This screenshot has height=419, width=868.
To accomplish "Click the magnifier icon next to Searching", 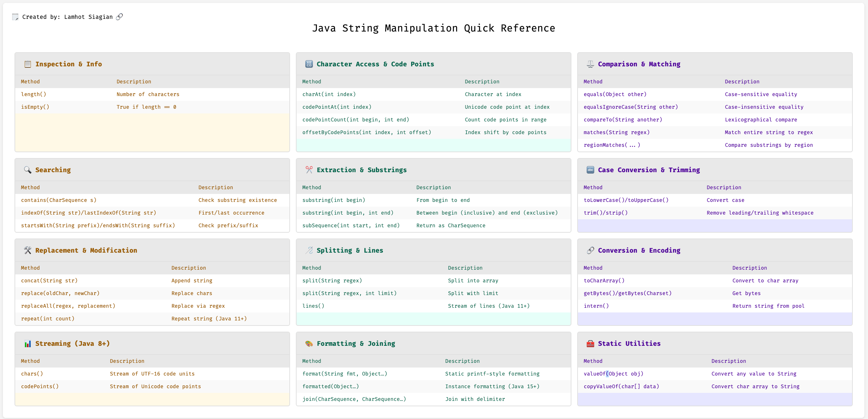I will point(28,170).
